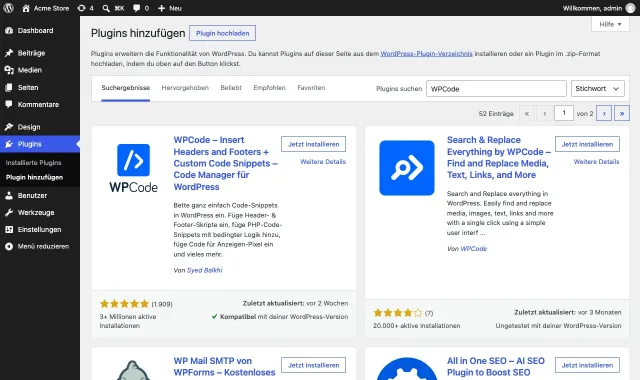Click Search & Replace four-star rating
The width and height of the screenshot is (640, 380).
[x=398, y=313]
